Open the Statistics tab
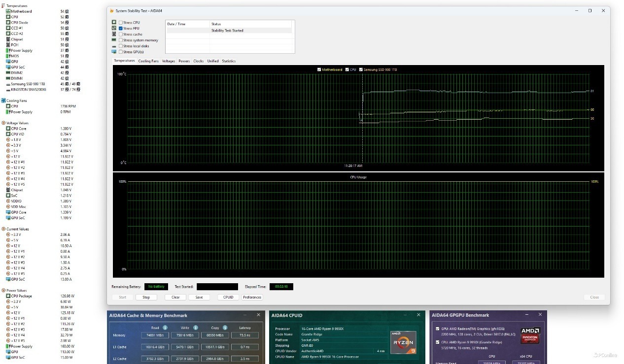Screen dimensions: 624x364 point(229,61)
